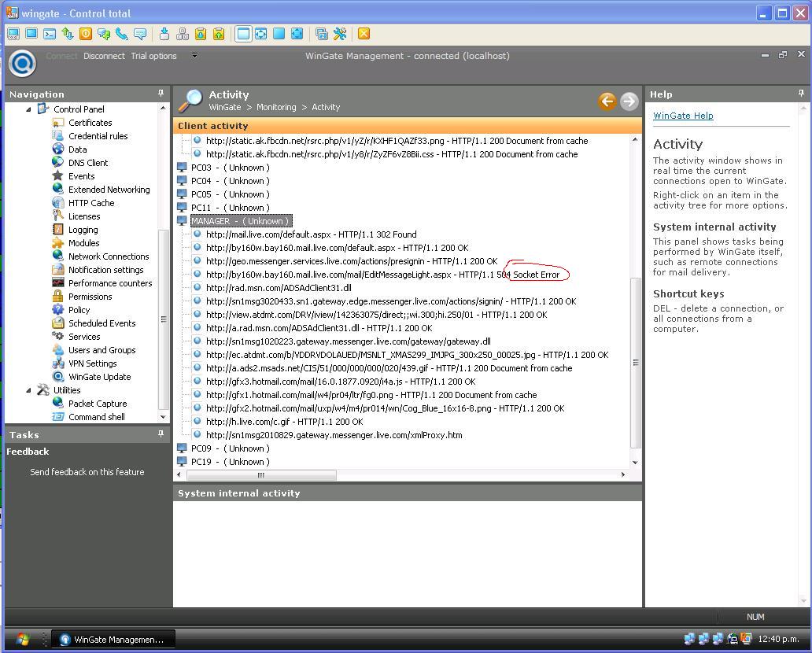Select the Normal view mode icon
This screenshot has height=653, width=812.
(243, 34)
